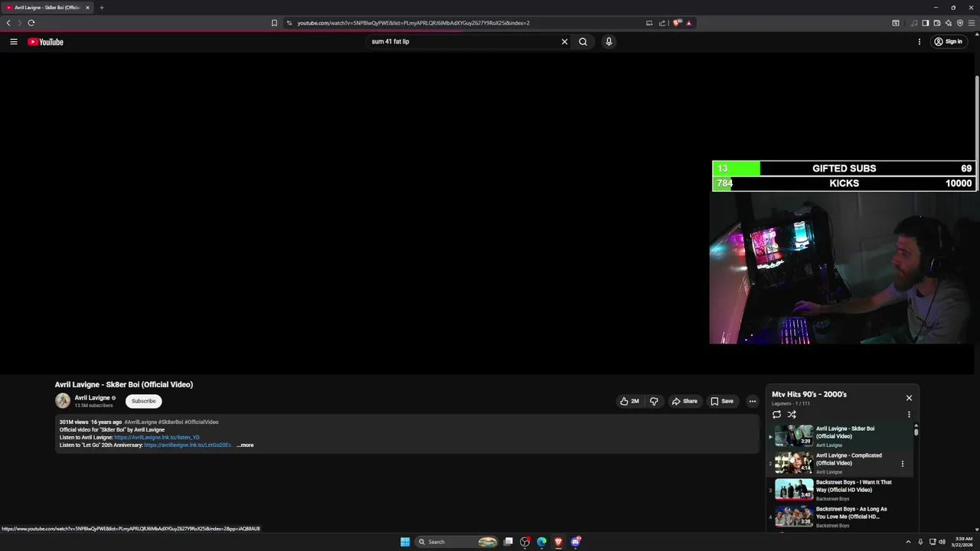Screen dimensions: 980x551
Task: Open the Windows taskbar Search box
Action: (458, 542)
